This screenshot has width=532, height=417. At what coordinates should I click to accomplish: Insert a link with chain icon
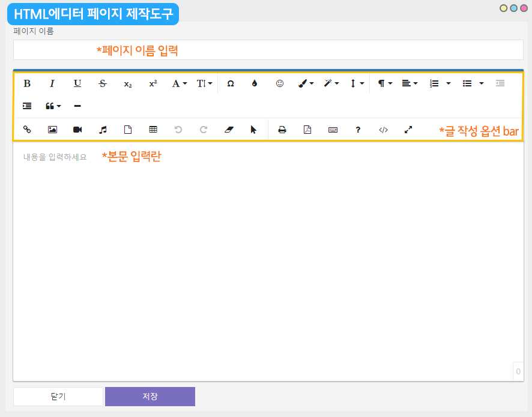point(27,129)
